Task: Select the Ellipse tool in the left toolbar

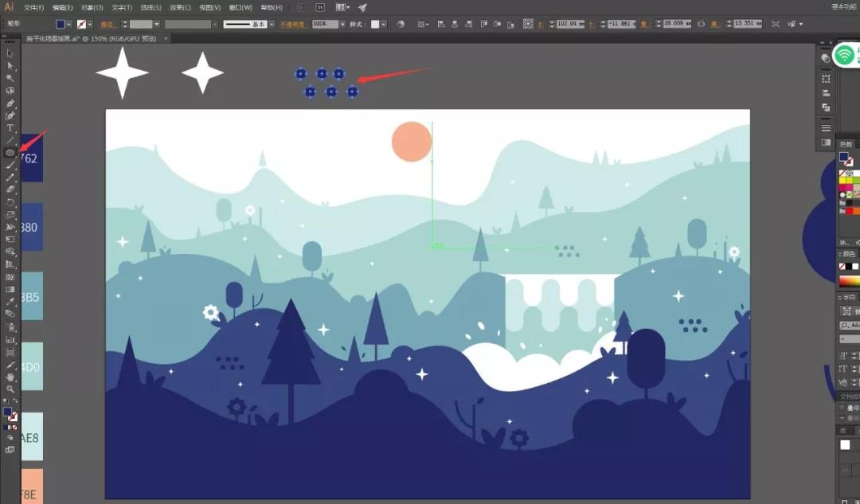Action: (x=10, y=152)
